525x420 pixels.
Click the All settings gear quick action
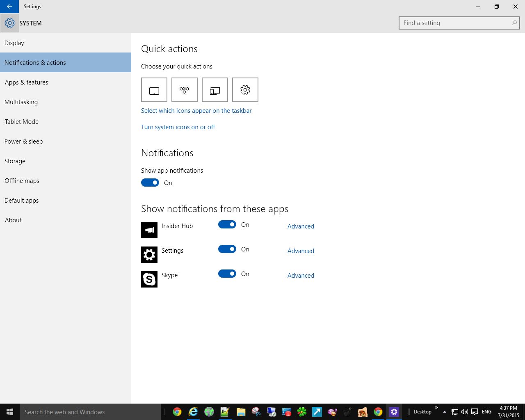click(245, 90)
